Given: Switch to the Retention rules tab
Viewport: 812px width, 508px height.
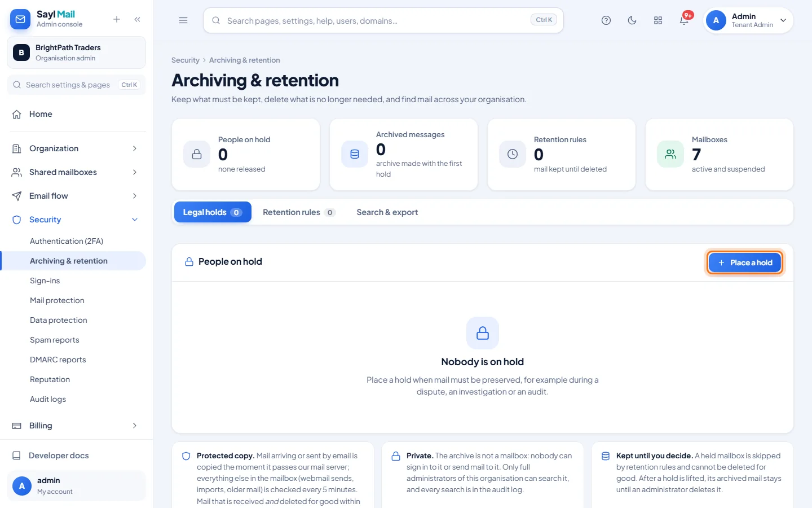Looking at the screenshot, I should point(299,212).
